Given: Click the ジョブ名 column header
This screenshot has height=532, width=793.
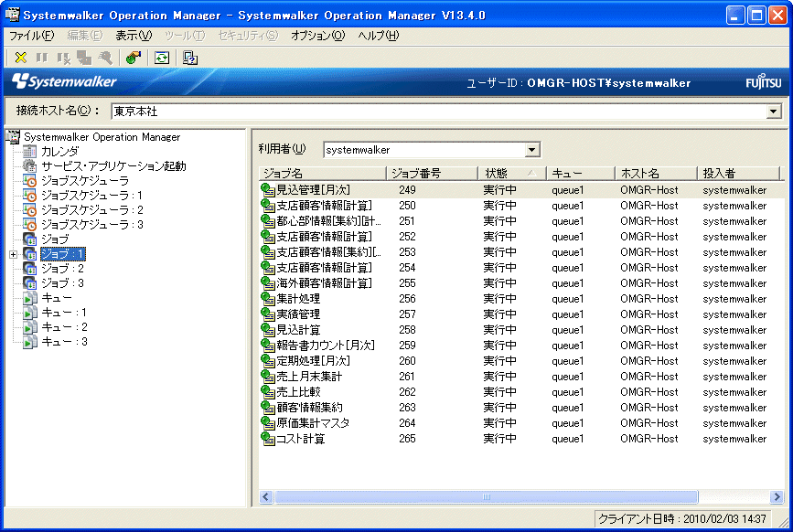Looking at the screenshot, I should pos(322,174).
